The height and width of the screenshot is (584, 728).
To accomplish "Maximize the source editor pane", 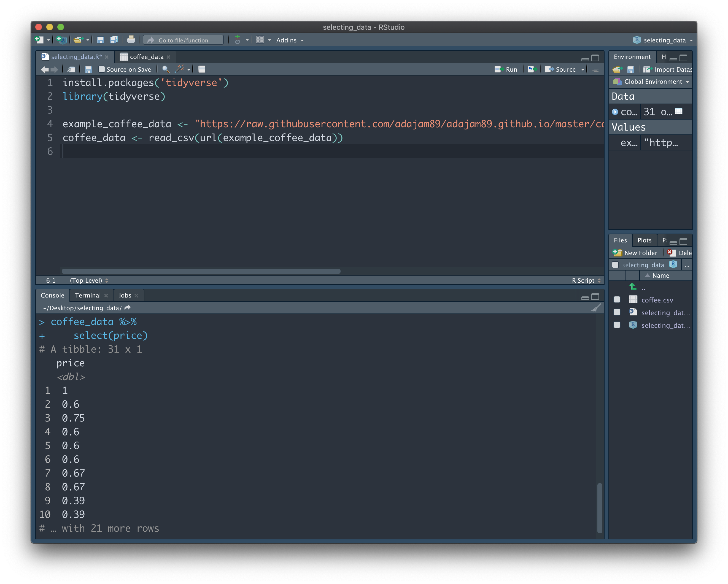I will (x=595, y=58).
